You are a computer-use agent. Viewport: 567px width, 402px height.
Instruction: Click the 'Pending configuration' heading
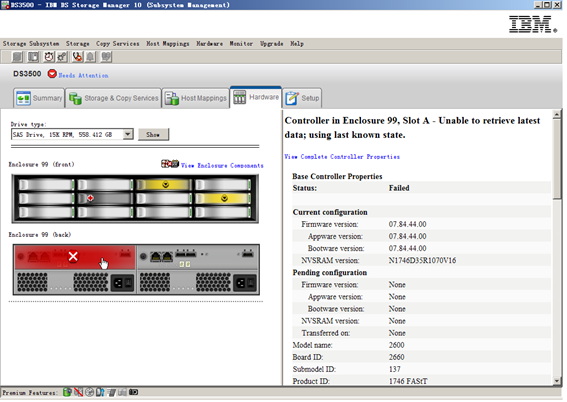pyautogui.click(x=329, y=273)
